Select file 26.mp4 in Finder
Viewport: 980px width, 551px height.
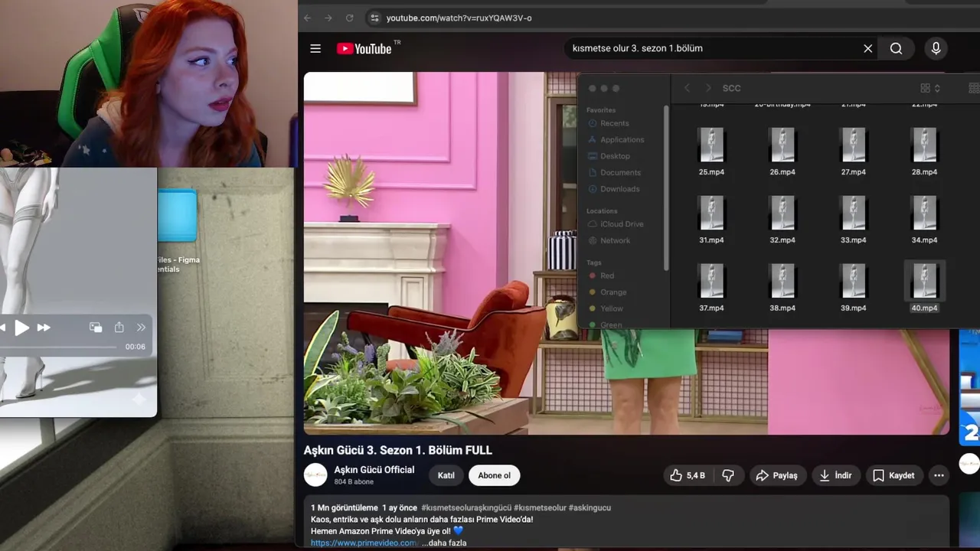coord(782,152)
